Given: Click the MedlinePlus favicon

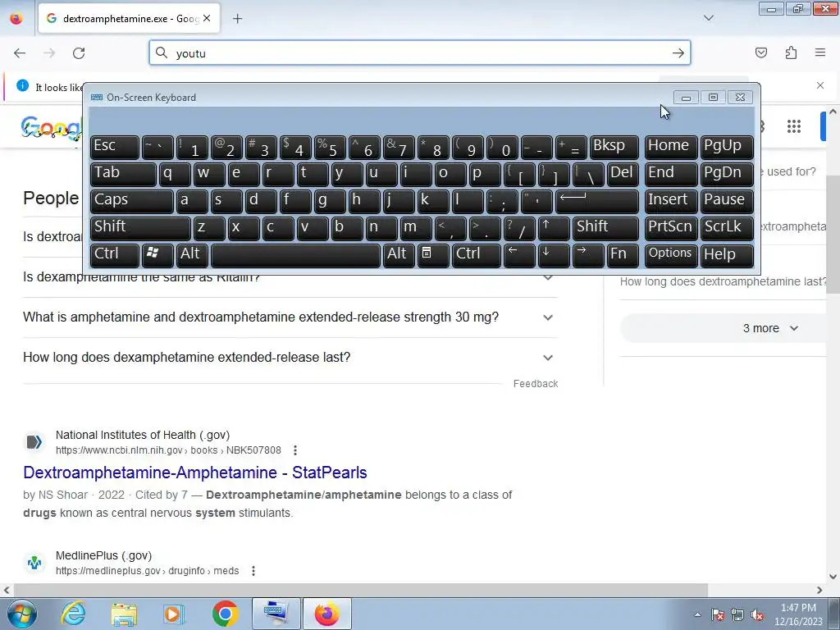Looking at the screenshot, I should (x=34, y=563).
